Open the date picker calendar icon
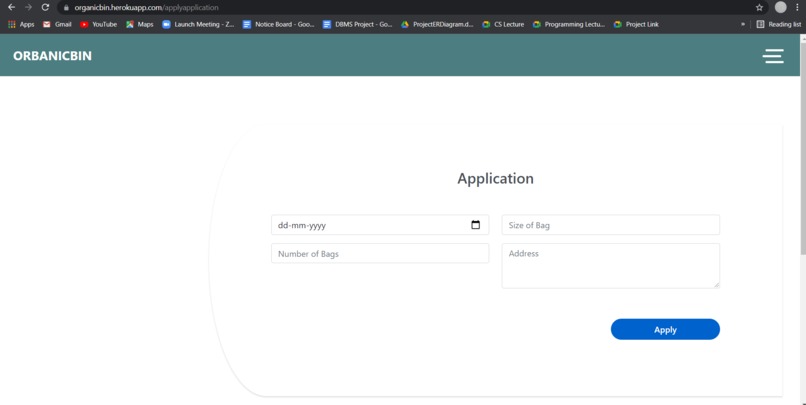The height and width of the screenshot is (405, 806). [x=475, y=225]
